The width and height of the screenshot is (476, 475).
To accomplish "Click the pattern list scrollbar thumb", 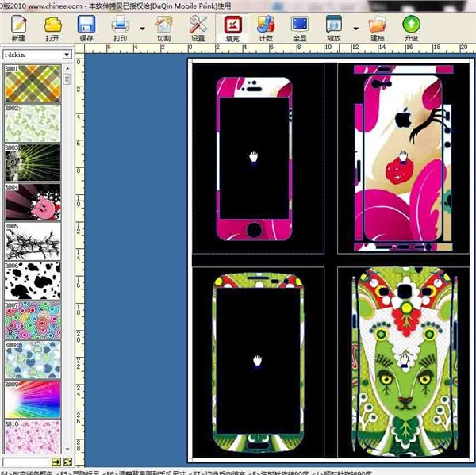I will coord(67,79).
